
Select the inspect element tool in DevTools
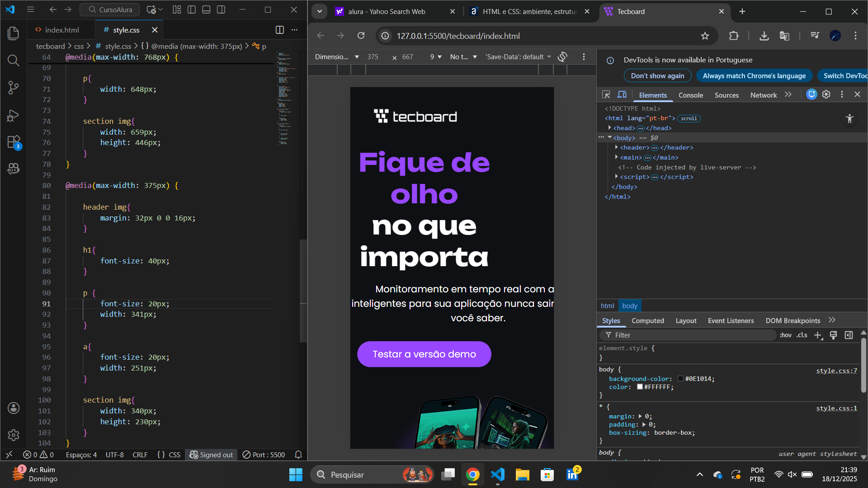pos(606,94)
